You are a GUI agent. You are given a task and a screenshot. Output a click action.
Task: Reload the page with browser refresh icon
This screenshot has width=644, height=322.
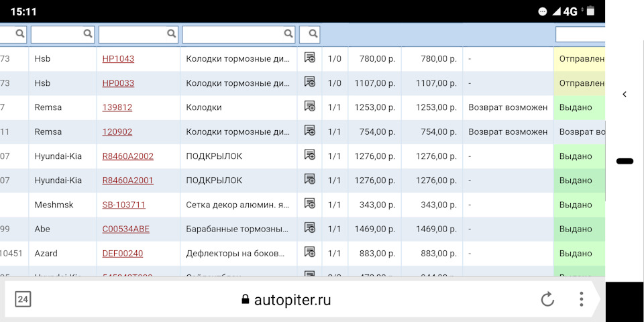coord(547,300)
